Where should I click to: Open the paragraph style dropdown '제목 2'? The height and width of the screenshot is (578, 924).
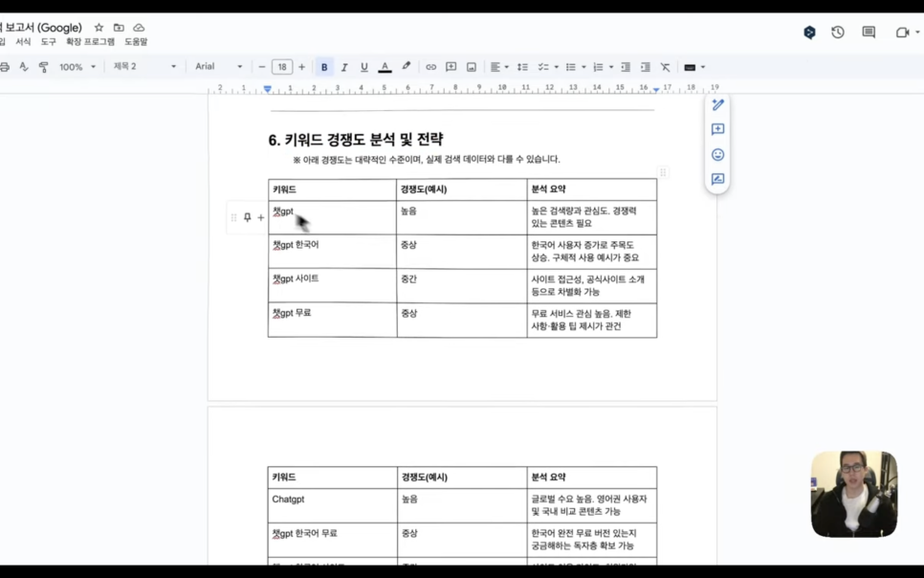point(144,67)
